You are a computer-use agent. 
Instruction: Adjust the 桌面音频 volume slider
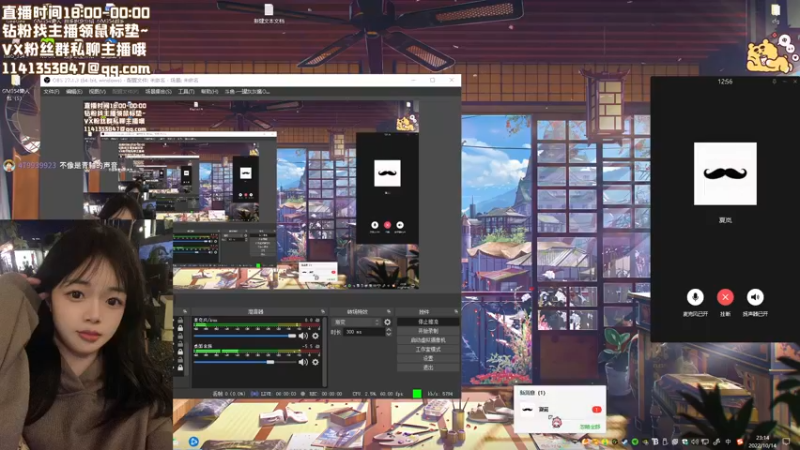click(244, 362)
